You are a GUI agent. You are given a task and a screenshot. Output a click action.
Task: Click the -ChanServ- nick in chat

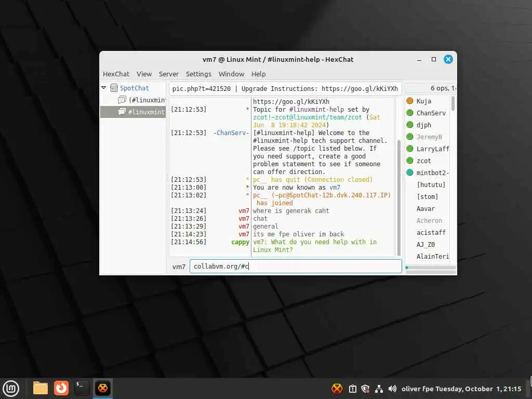(231, 132)
